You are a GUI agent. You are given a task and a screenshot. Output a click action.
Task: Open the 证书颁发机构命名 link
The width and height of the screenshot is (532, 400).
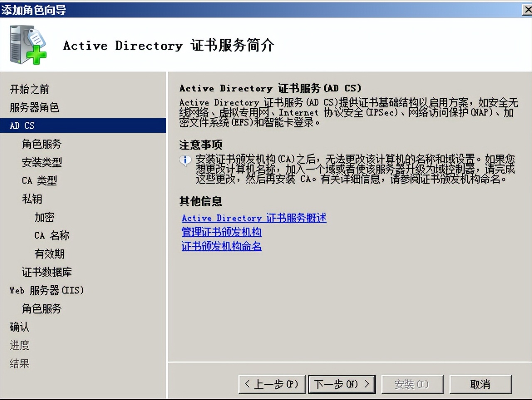click(x=221, y=246)
